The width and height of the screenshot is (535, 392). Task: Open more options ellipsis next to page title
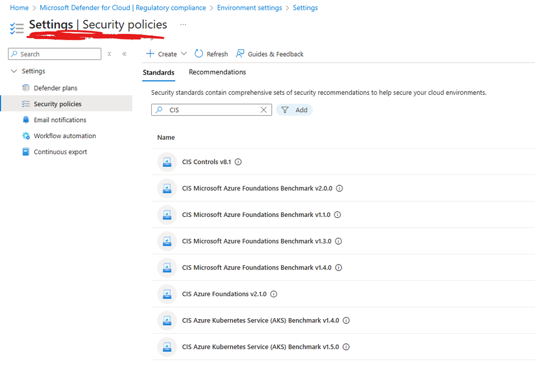pos(183,25)
